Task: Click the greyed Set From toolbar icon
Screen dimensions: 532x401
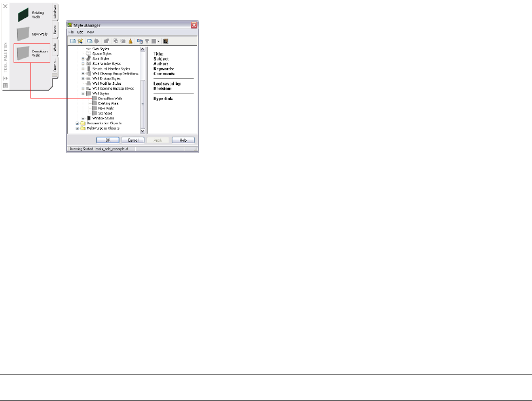Action: click(x=123, y=41)
